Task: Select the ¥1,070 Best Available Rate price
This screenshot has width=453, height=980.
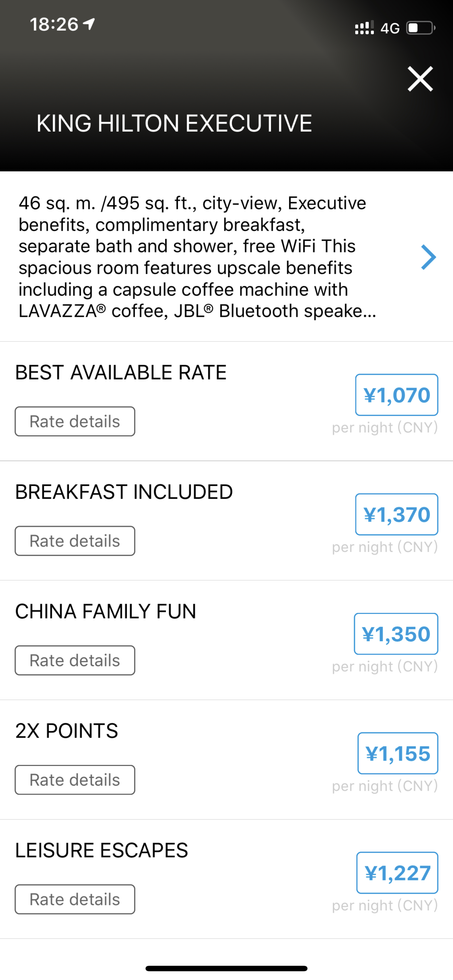Action: point(397,395)
